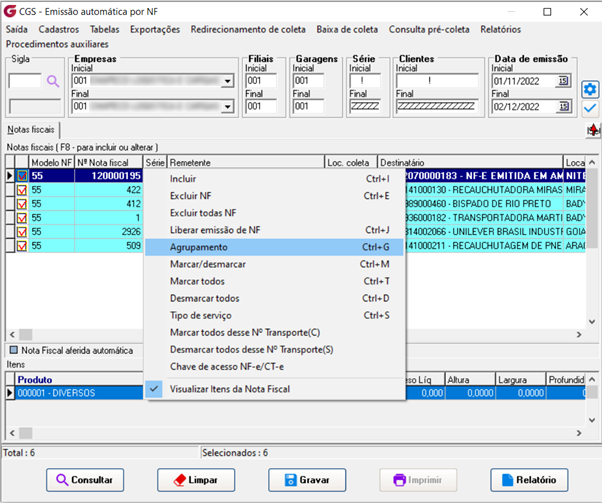Viewport: 602px width, 503px height.
Task: Open calendar for Data de emissão Inicial
Action: pos(563,81)
